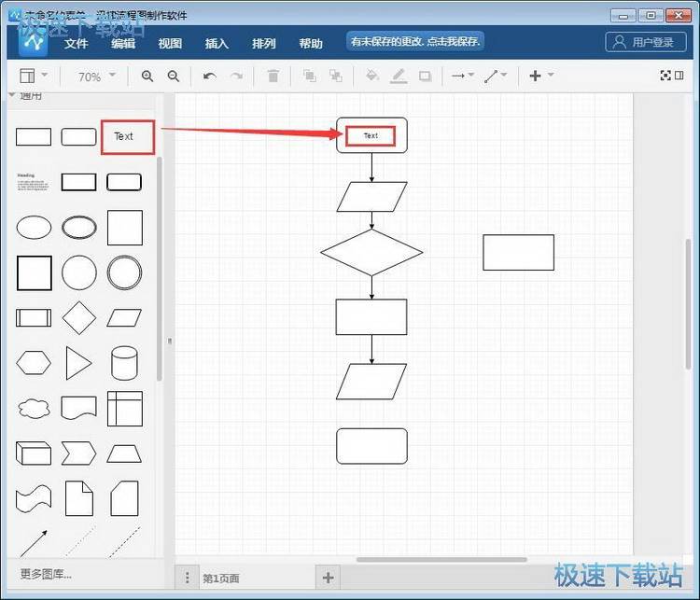Click the sidebar splitter collapse handle
This screenshot has width=700, height=600.
point(170,342)
